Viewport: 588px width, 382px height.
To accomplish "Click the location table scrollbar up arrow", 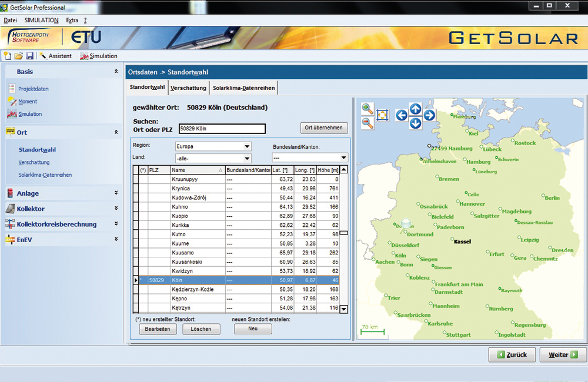I will [x=343, y=170].
